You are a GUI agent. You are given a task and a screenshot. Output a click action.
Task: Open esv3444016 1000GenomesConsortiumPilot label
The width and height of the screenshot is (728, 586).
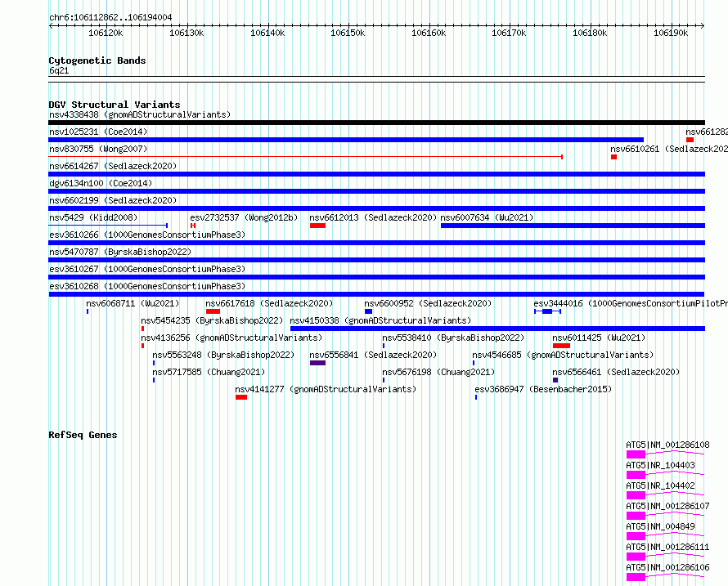click(x=631, y=303)
